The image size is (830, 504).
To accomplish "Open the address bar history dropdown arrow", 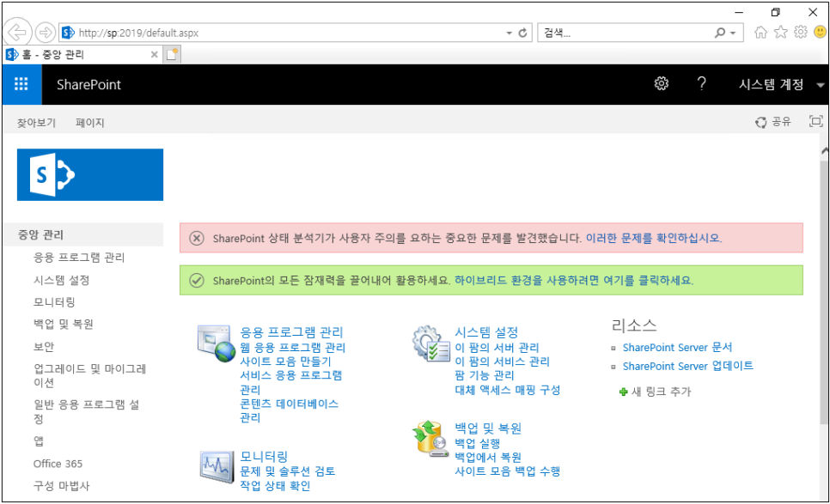I will pos(509,33).
